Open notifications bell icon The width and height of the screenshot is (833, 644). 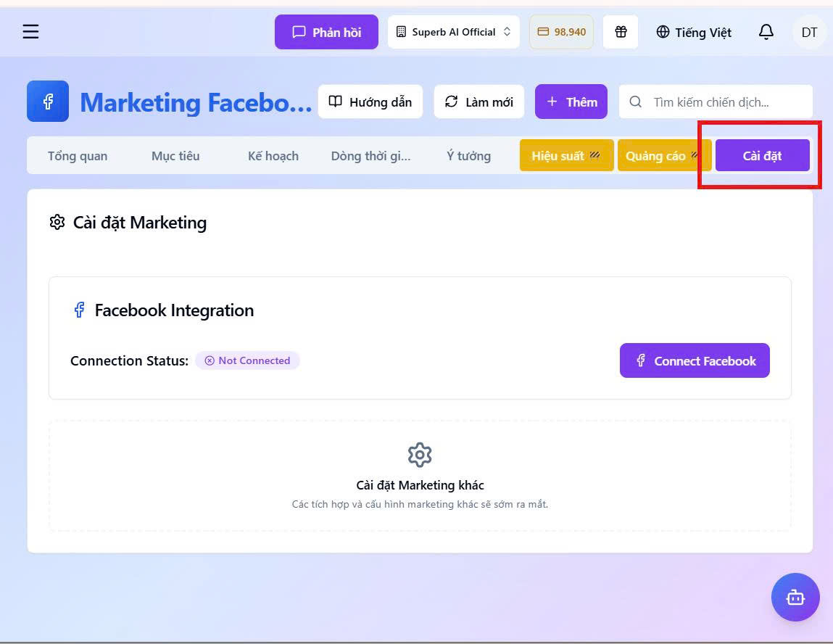(766, 32)
